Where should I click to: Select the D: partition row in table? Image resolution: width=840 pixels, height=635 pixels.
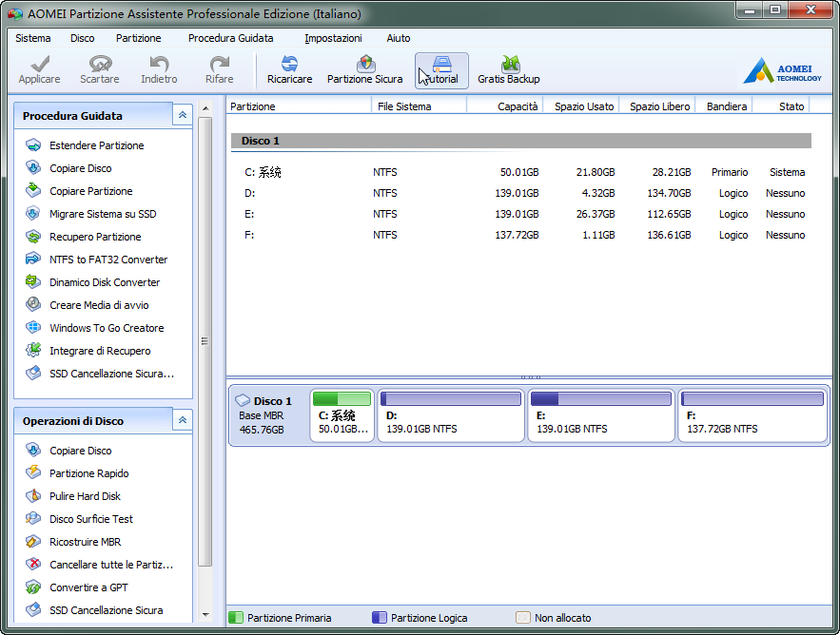click(x=521, y=193)
